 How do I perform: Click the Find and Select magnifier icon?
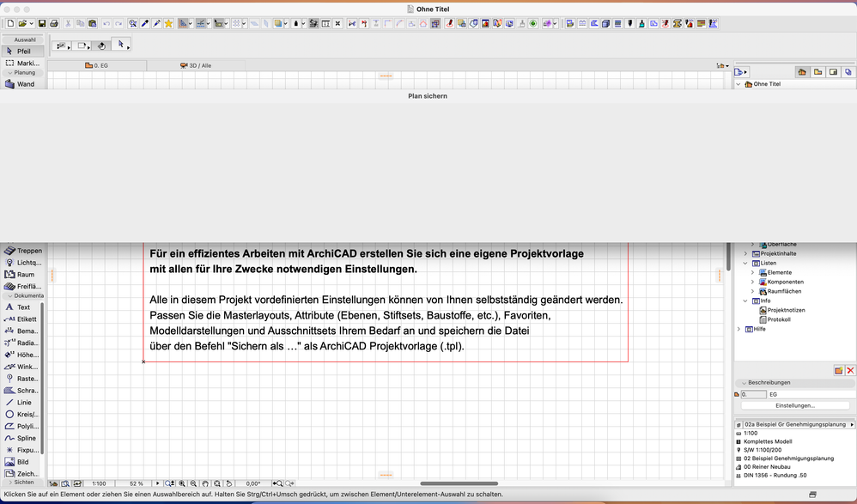point(133,23)
